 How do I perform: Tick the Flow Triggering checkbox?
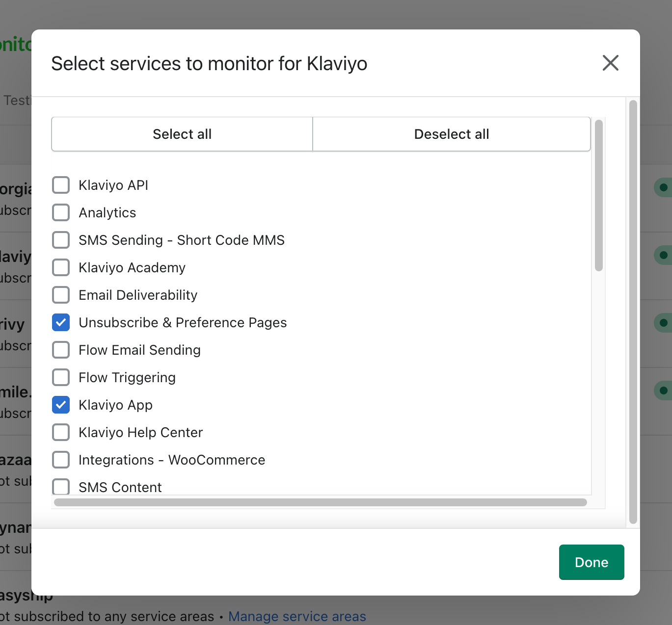coord(61,378)
